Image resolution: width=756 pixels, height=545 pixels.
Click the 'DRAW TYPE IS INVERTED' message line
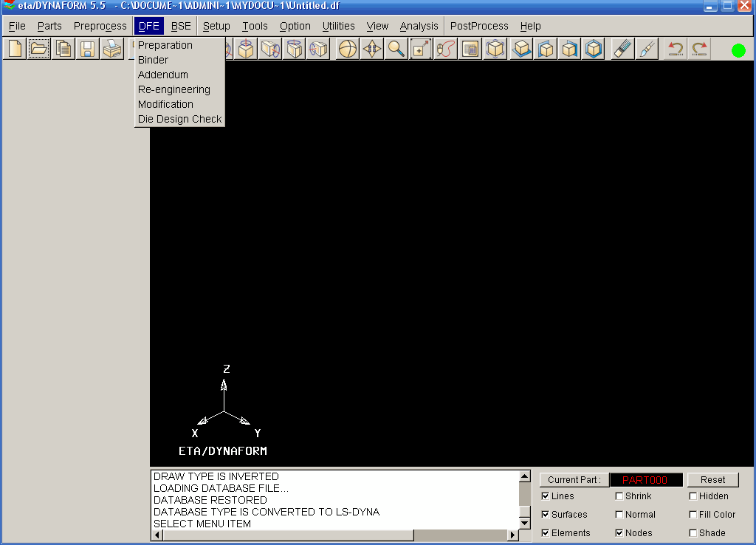[216, 476]
